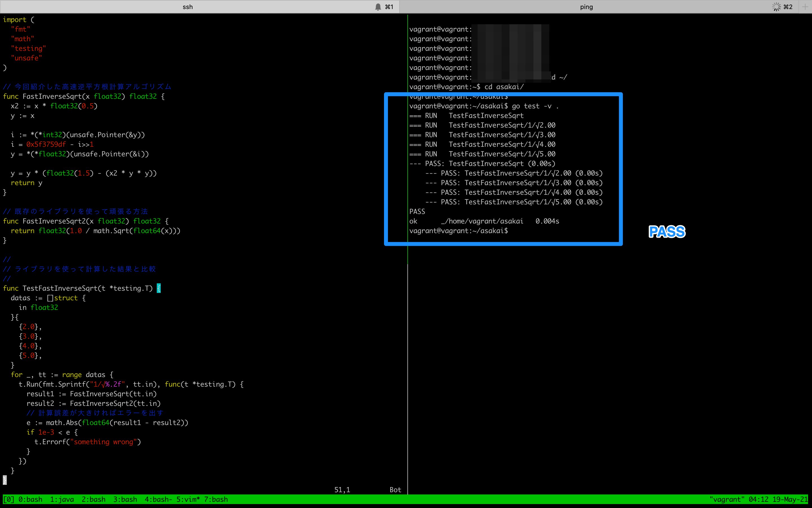Click the t.Errorf("something wrong") line
The height and width of the screenshot is (508, 812).
click(88, 442)
